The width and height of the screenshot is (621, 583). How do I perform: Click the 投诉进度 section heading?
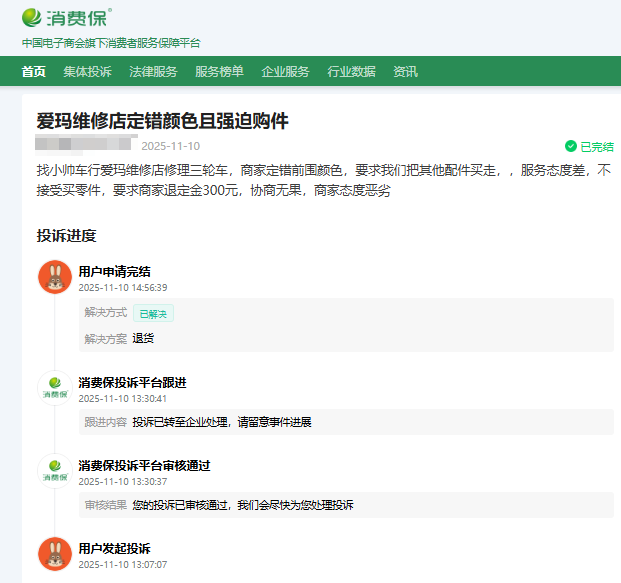tap(66, 236)
